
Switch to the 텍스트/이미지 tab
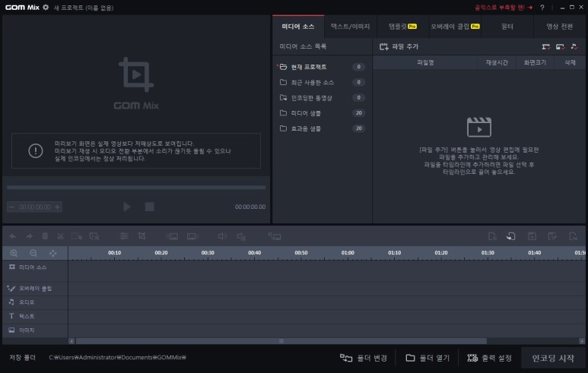(x=350, y=27)
